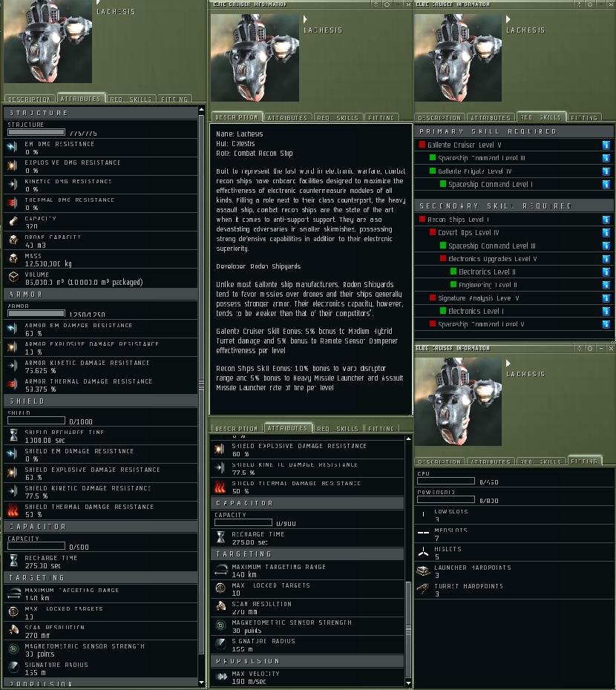Expand arrow next to Lachesis in fitting window
The image size is (616, 690).
pyautogui.click(x=508, y=363)
